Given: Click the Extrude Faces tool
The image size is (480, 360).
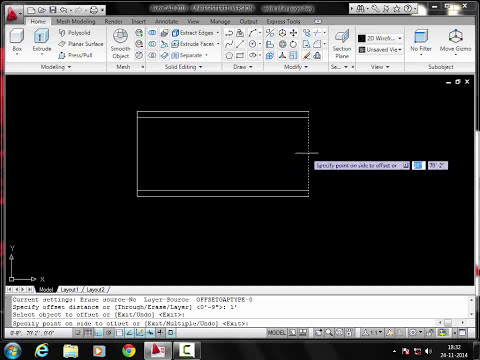Looking at the screenshot, I should coord(193,44).
